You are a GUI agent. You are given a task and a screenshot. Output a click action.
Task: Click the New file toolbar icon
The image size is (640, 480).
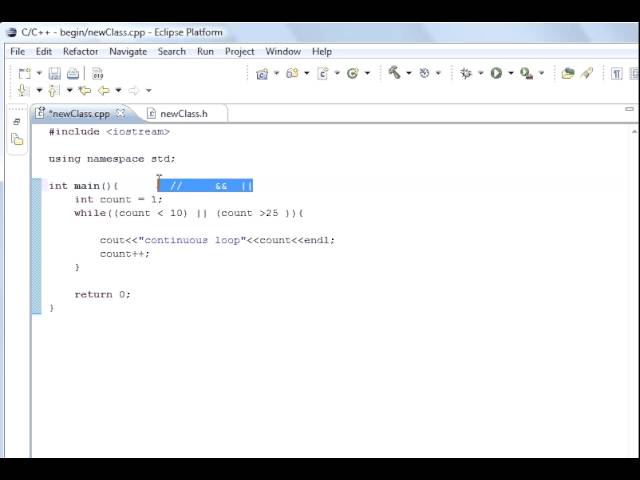click(24, 73)
